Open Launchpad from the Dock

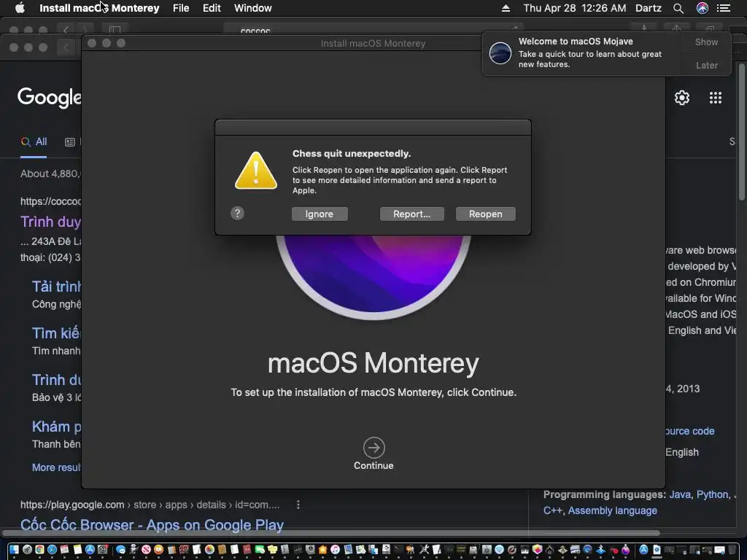pyautogui.click(x=27, y=550)
